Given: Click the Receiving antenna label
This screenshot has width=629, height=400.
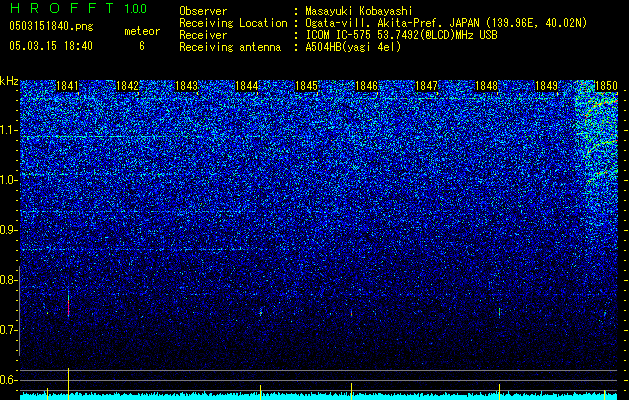Looking at the screenshot, I should [x=230, y=47].
